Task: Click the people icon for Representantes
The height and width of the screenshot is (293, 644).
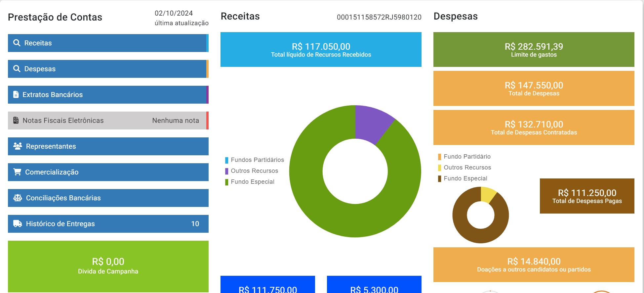Action: [18, 146]
